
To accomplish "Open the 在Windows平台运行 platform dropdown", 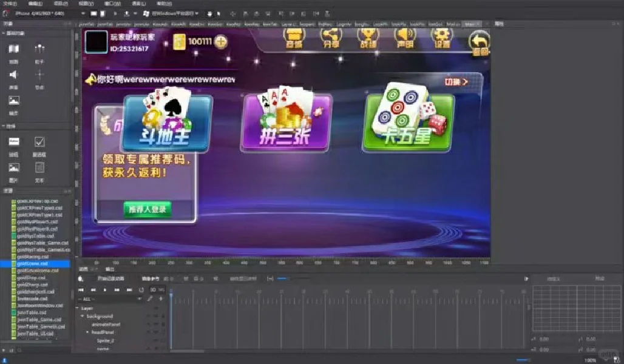I will (171, 13).
